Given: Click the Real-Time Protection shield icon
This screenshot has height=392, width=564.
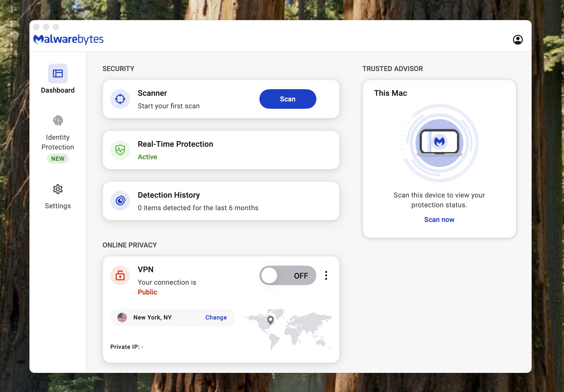Looking at the screenshot, I should [120, 150].
